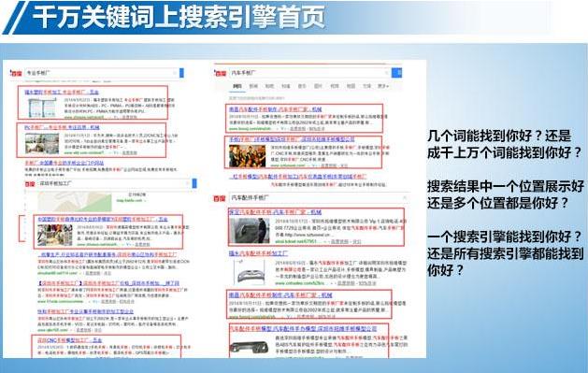
Task: Open the factory photo thumbnail in the PC手板厂 result
Action: (42, 144)
